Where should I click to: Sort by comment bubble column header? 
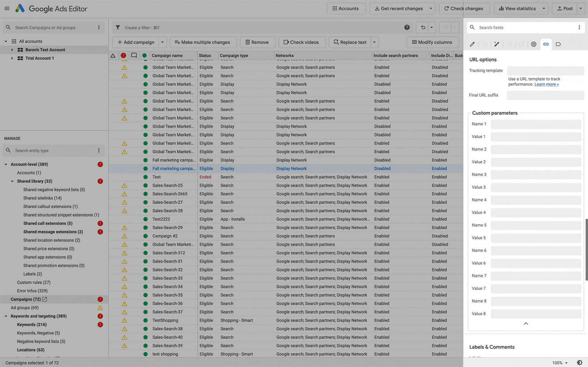click(134, 56)
